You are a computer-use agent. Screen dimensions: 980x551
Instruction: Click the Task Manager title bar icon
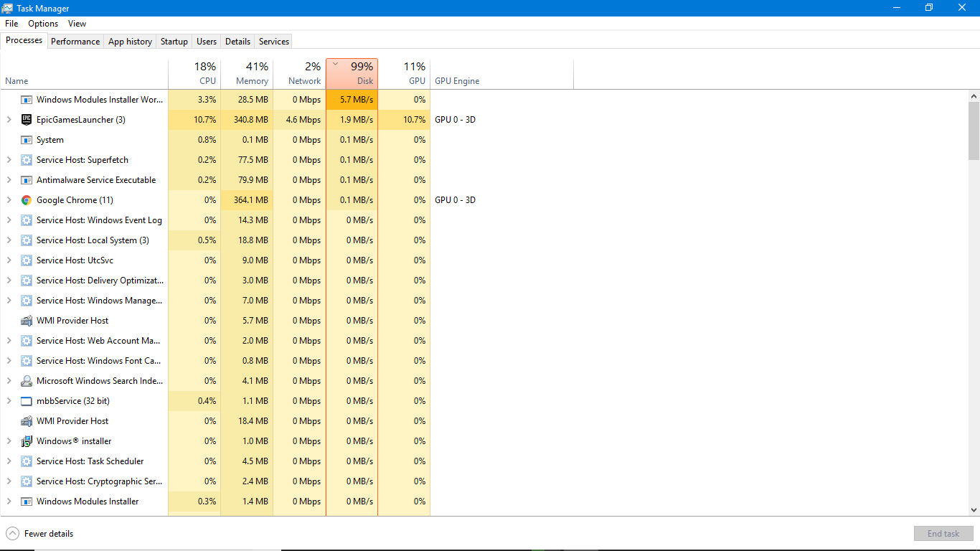8,8
